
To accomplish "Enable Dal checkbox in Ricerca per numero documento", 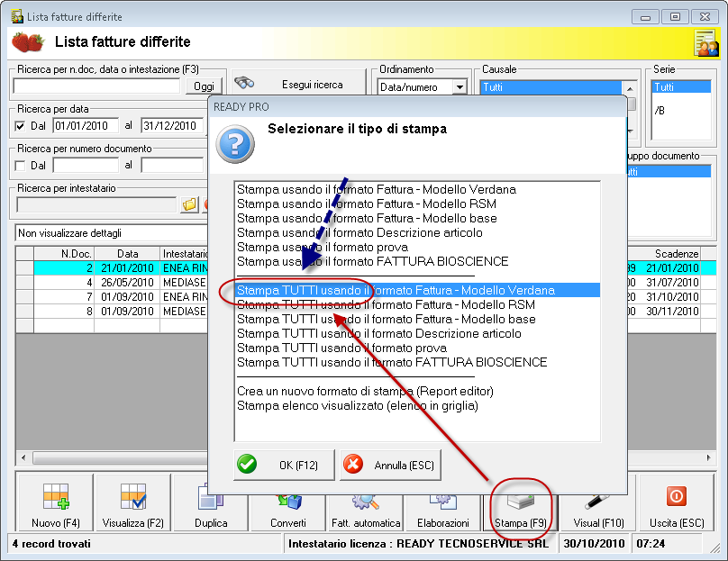I will click(x=20, y=166).
